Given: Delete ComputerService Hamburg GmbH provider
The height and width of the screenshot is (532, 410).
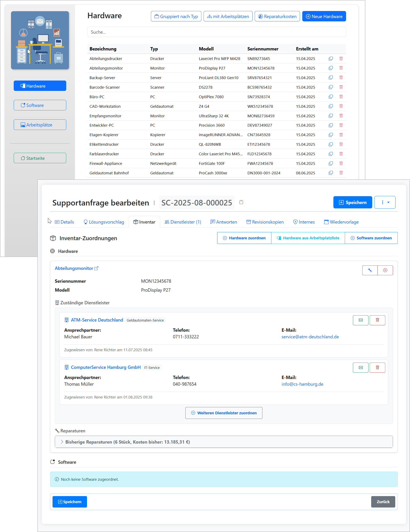Looking at the screenshot, I should click(377, 367).
